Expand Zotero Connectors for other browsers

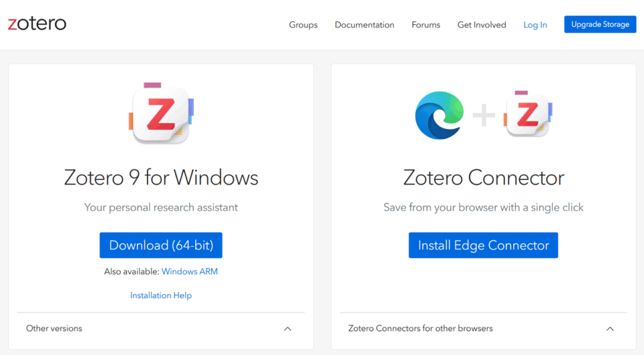click(x=420, y=328)
